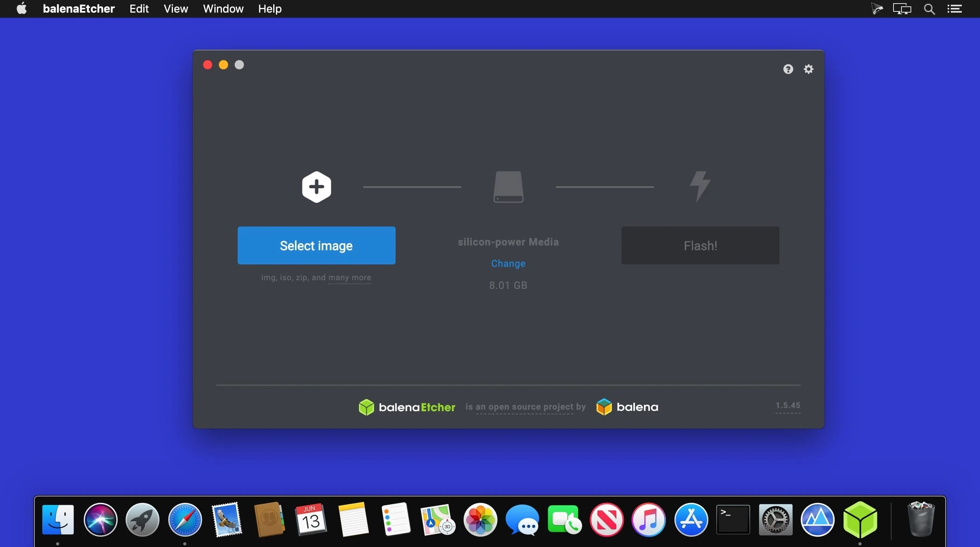Screen dimensions: 980x547
Task: Click the Change drive link
Action: click(508, 263)
